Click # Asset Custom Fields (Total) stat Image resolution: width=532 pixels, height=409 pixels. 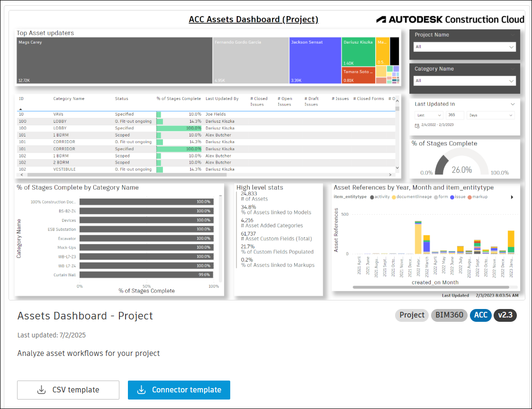pos(276,236)
